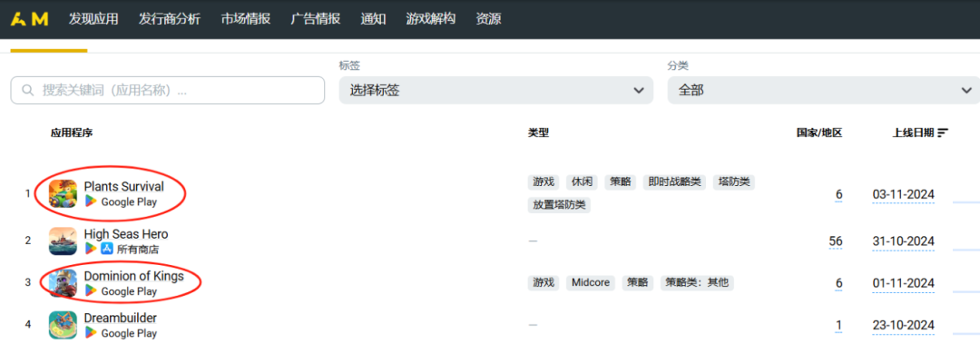The height and width of the screenshot is (344, 980).
Task: Select the Midcore tag on Dominion of Kings
Action: (591, 282)
